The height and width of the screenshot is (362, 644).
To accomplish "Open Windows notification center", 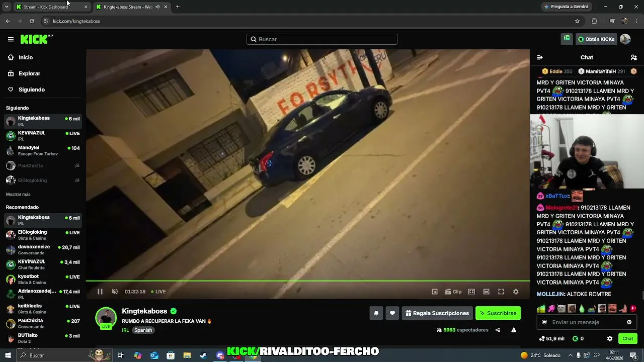I will tap(633, 355).
